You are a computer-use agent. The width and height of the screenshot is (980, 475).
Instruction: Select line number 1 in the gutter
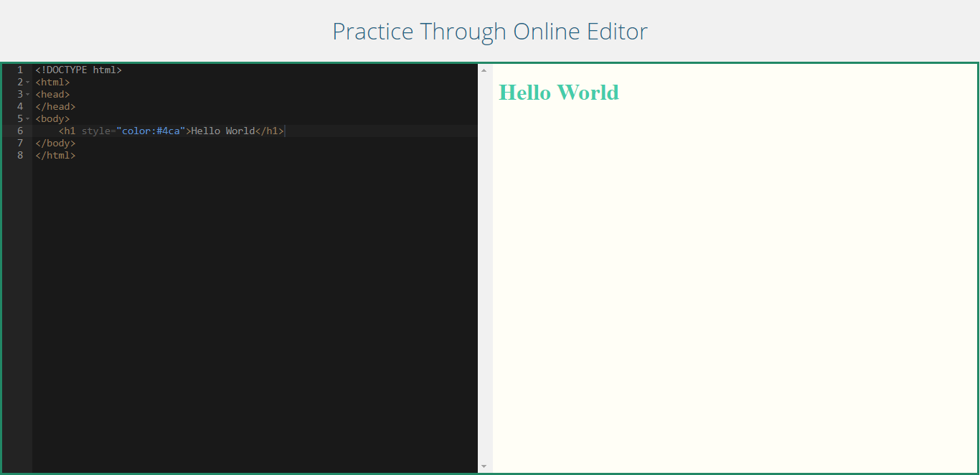click(x=19, y=70)
